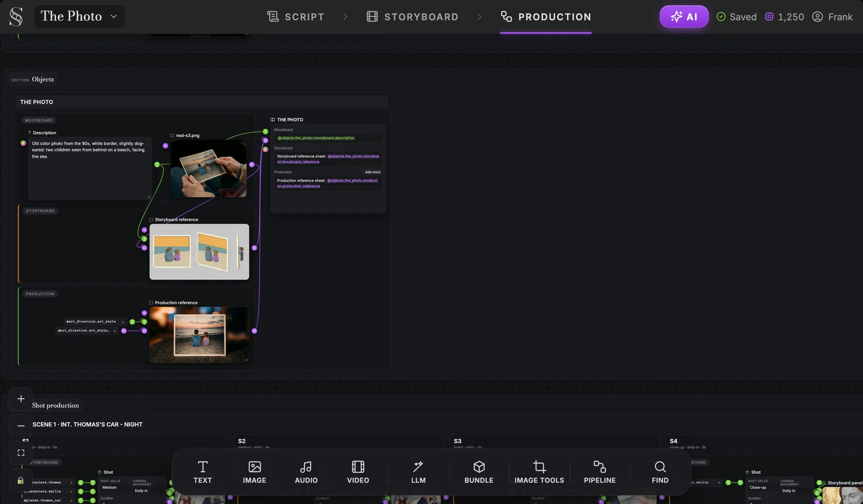
Task: Click the Storyboard reference sheet link field
Action: click(x=328, y=159)
